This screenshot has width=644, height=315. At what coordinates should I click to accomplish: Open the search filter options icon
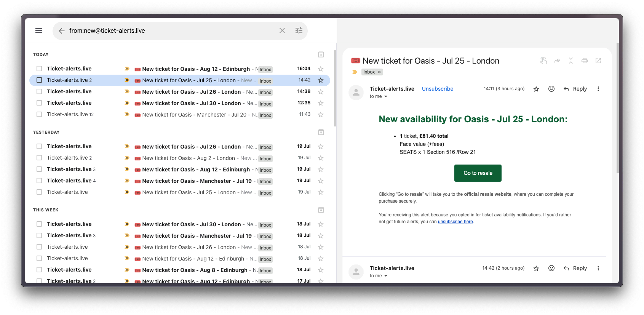click(299, 30)
